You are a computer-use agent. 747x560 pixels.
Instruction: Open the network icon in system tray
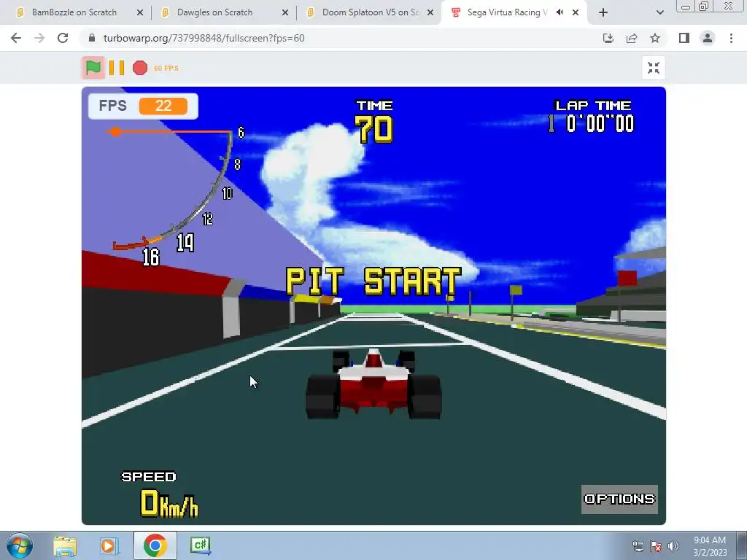[x=638, y=547]
